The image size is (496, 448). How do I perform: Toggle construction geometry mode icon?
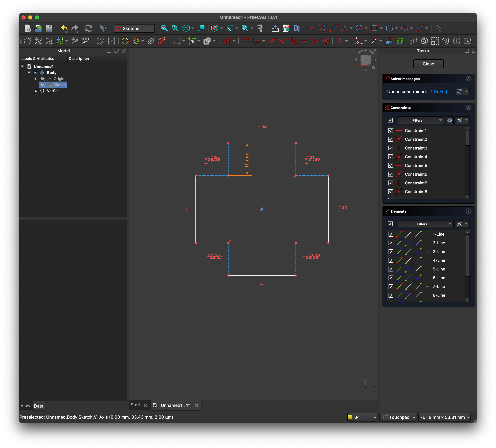point(438,28)
